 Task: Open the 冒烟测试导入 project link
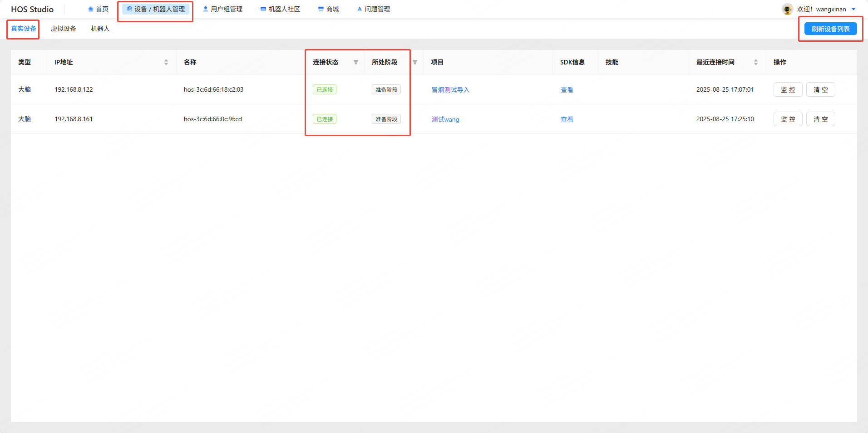pos(450,90)
